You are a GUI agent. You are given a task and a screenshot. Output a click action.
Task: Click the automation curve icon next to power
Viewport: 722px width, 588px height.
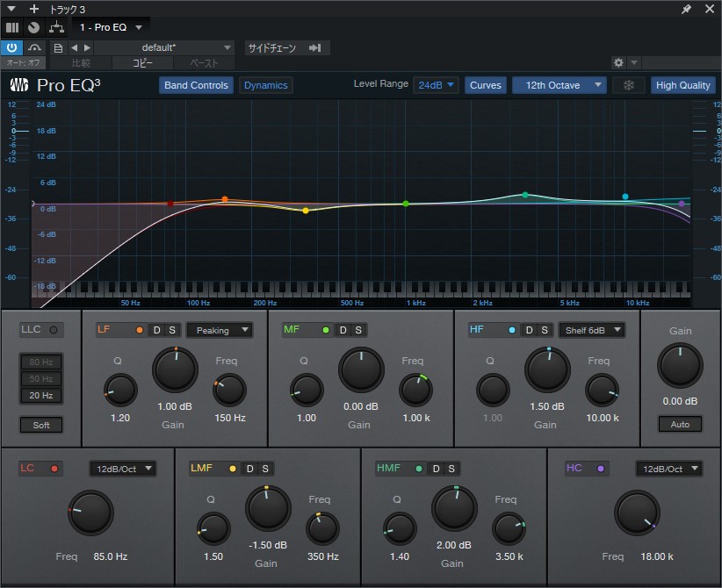click(x=34, y=47)
